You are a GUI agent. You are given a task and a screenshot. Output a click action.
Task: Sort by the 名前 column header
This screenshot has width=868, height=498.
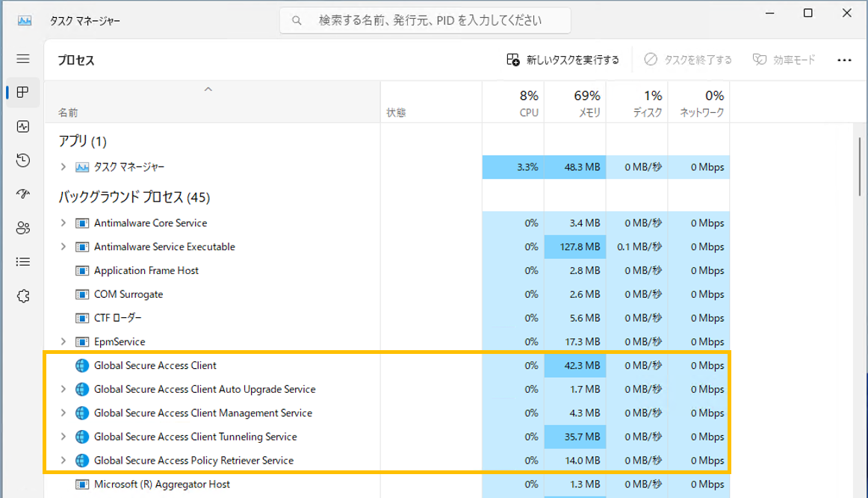213,102
